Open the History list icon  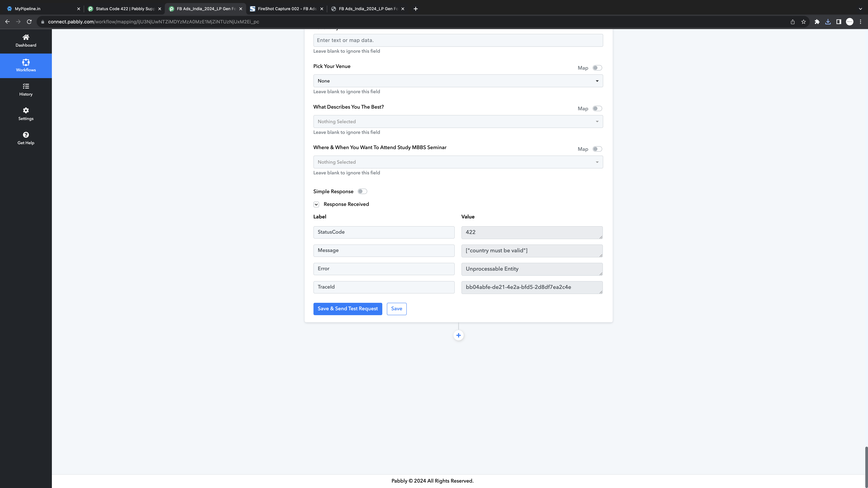click(x=26, y=86)
